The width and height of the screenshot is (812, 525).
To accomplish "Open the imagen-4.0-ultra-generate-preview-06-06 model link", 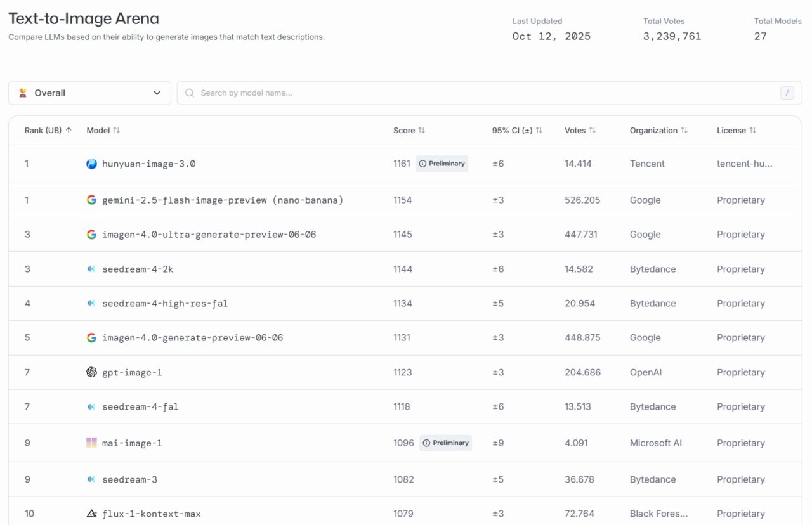I will coord(209,235).
